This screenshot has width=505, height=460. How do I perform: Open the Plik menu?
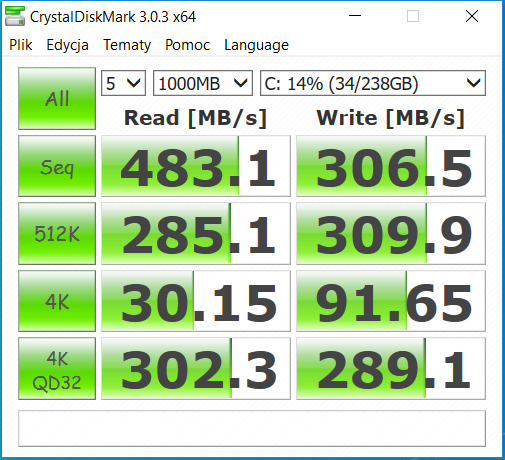point(21,45)
